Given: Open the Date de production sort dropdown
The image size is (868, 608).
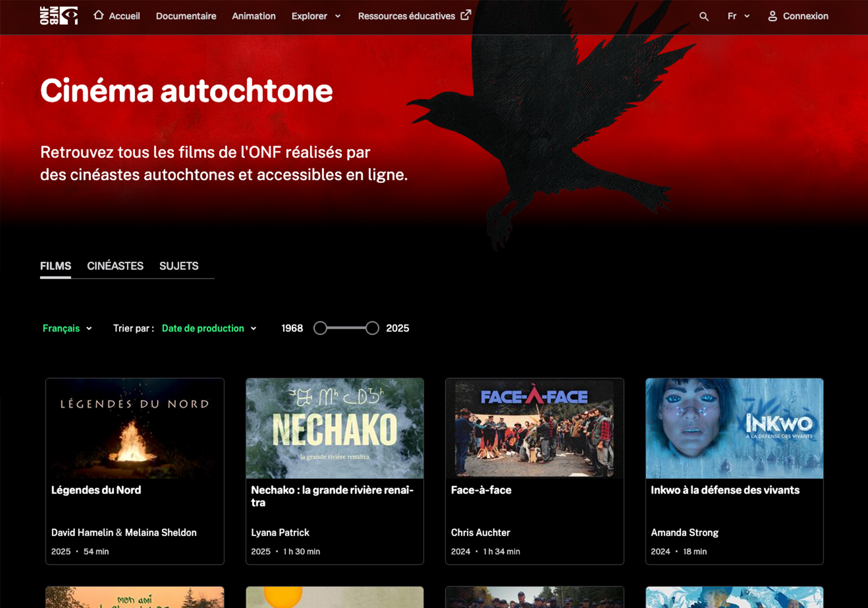Looking at the screenshot, I should click(x=209, y=328).
